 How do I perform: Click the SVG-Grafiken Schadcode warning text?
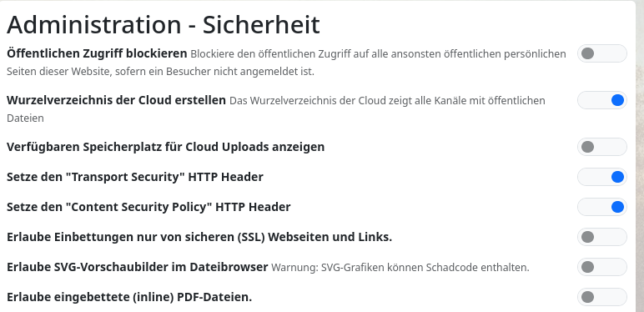(x=400, y=268)
